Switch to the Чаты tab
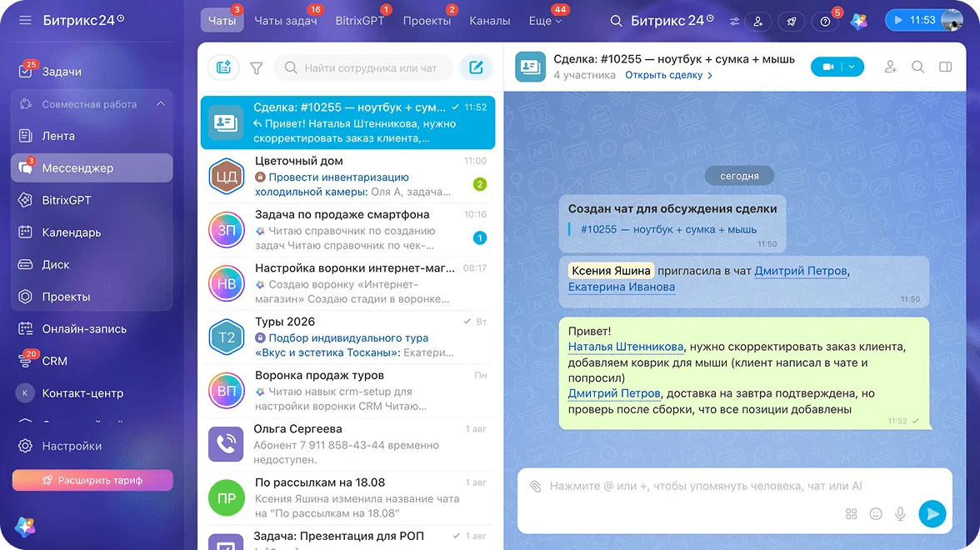The height and width of the screenshot is (550, 980). pyautogui.click(x=222, y=21)
